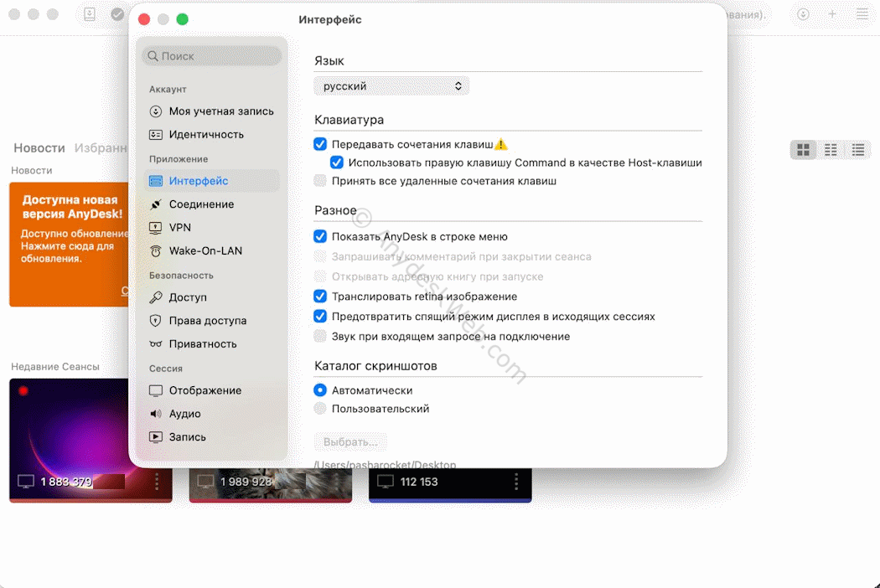The image size is (880, 588).
Task: Select the Идентичность ID card icon
Action: click(x=155, y=135)
